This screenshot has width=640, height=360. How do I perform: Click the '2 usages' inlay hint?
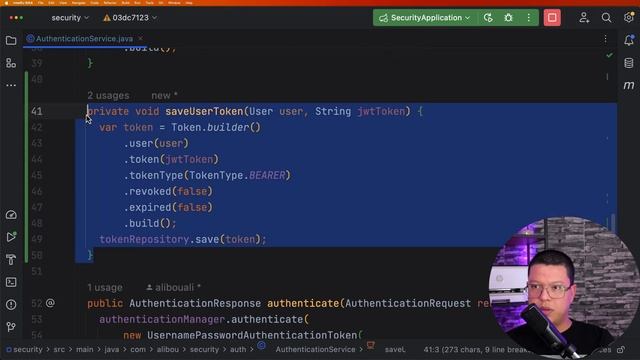108,96
